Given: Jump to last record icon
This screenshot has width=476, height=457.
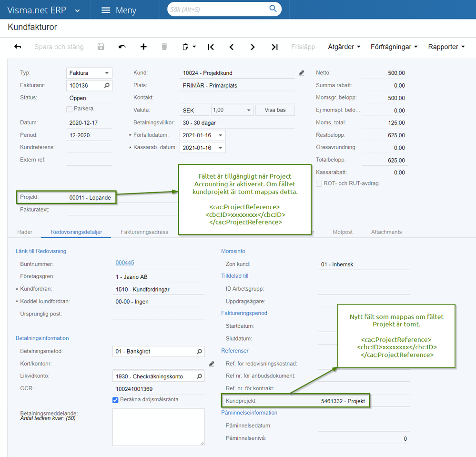Looking at the screenshot, I should click(x=274, y=47).
